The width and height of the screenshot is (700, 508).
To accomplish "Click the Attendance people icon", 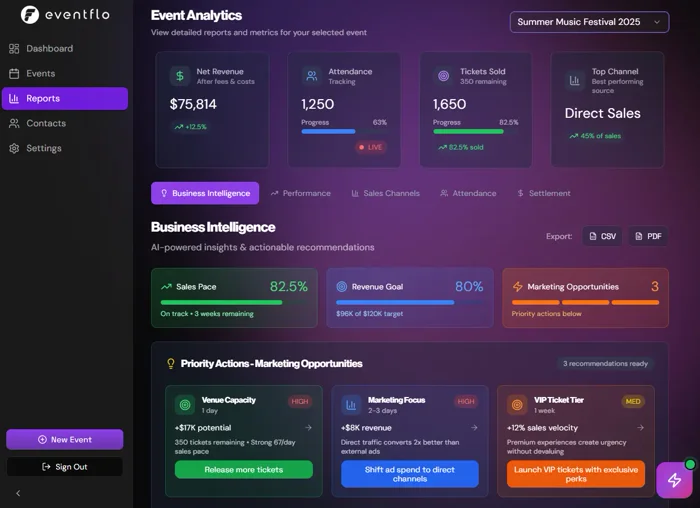I will (x=312, y=76).
